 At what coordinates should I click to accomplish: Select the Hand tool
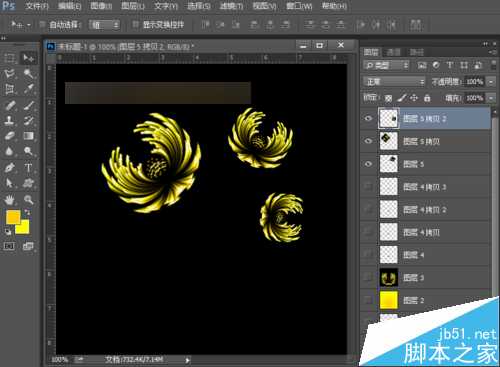tap(10, 200)
